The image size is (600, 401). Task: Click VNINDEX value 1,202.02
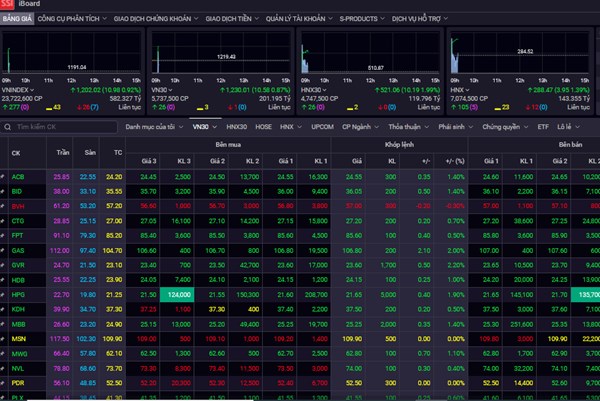tap(90, 90)
